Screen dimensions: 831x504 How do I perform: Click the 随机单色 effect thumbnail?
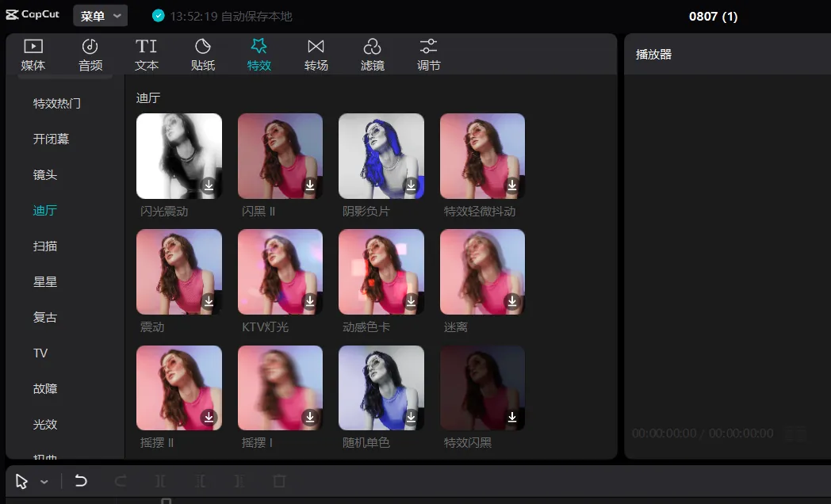point(381,388)
